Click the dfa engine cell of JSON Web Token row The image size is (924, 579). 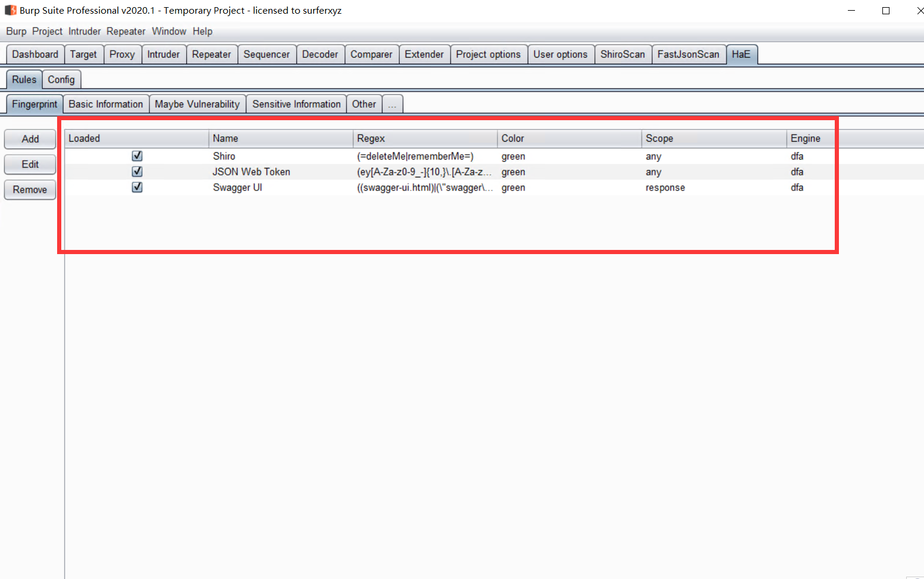(x=855, y=171)
